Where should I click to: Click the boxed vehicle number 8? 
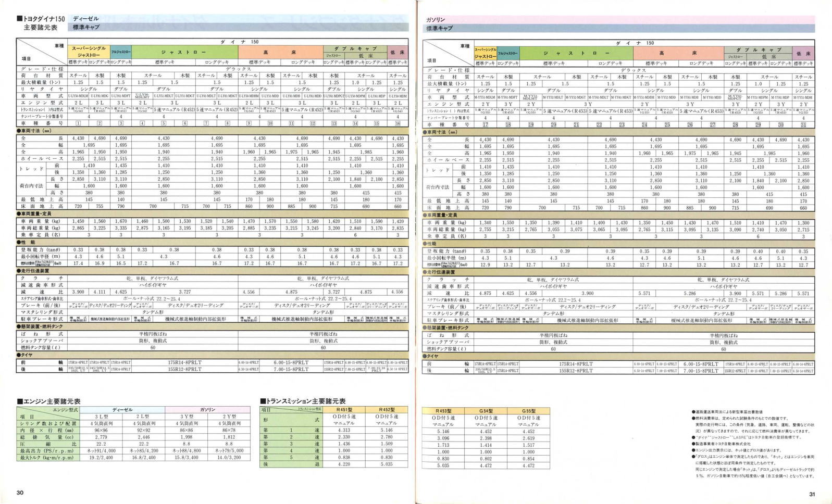click(227, 123)
